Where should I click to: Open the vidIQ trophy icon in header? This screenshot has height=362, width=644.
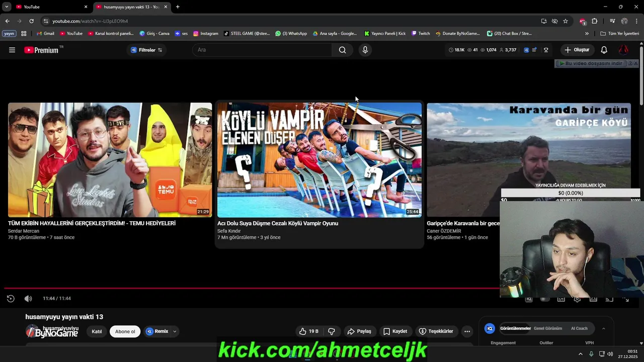point(546,50)
